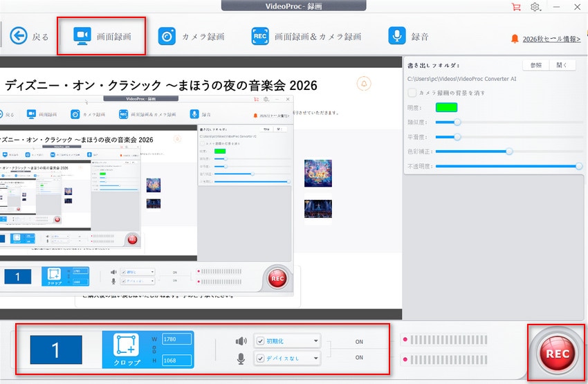
Task: Click the REC frame icon for screen and camera
Action: pos(260,37)
